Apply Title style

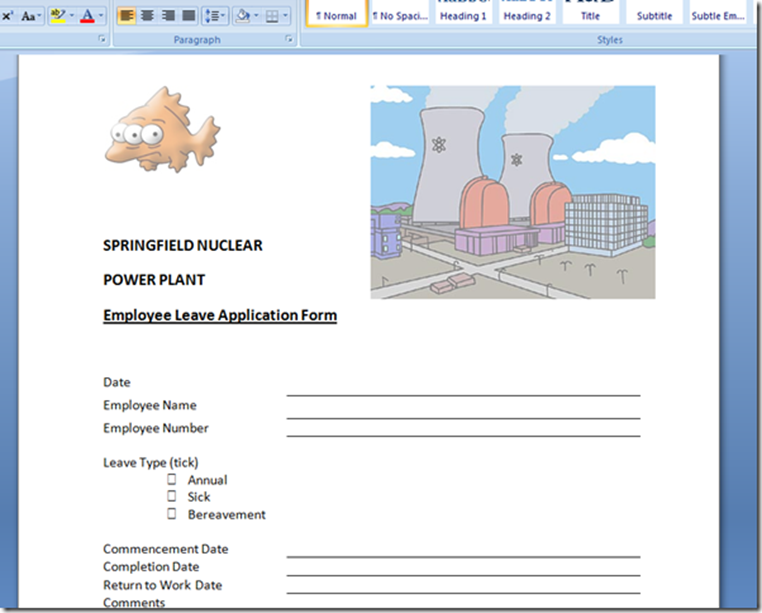(x=590, y=14)
